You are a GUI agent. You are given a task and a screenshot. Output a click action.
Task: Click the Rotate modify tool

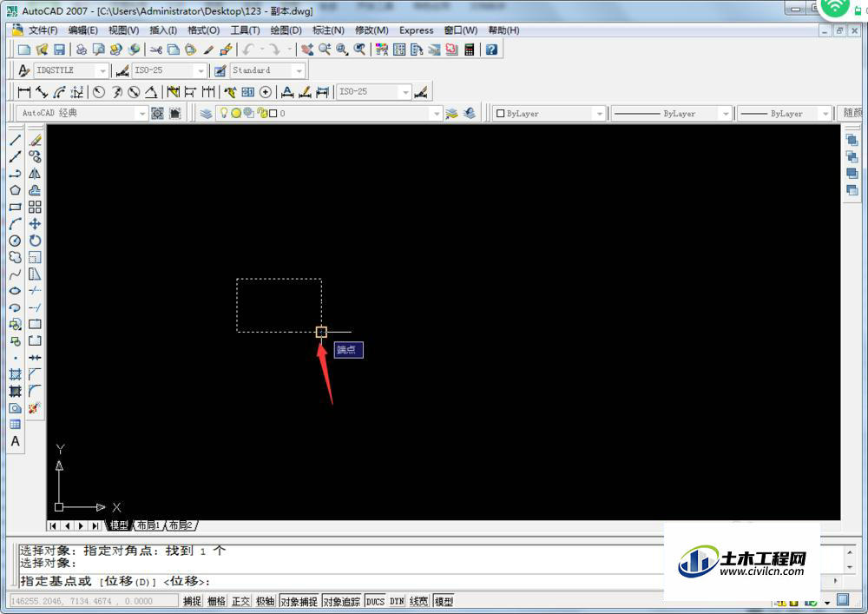(35, 241)
